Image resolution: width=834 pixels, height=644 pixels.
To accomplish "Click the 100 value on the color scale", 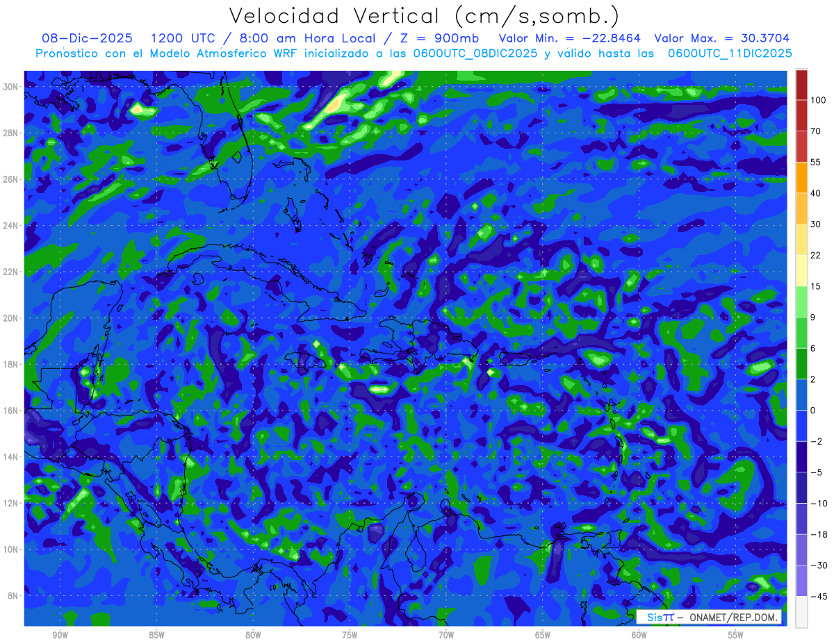I will click(818, 100).
